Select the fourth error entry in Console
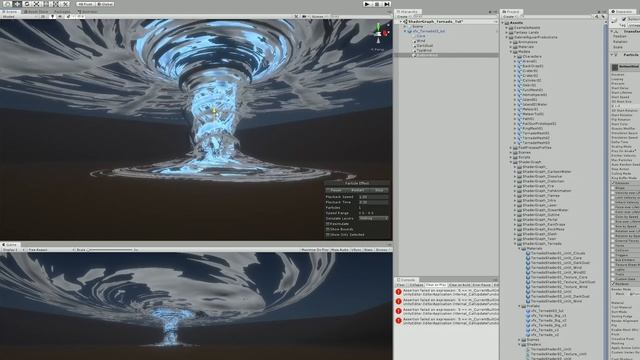 pos(447,321)
